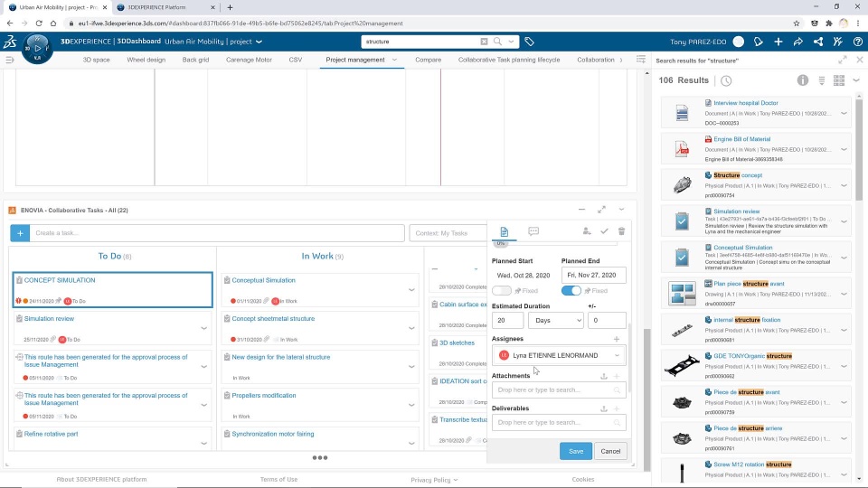Open the social network share icon

click(818, 42)
